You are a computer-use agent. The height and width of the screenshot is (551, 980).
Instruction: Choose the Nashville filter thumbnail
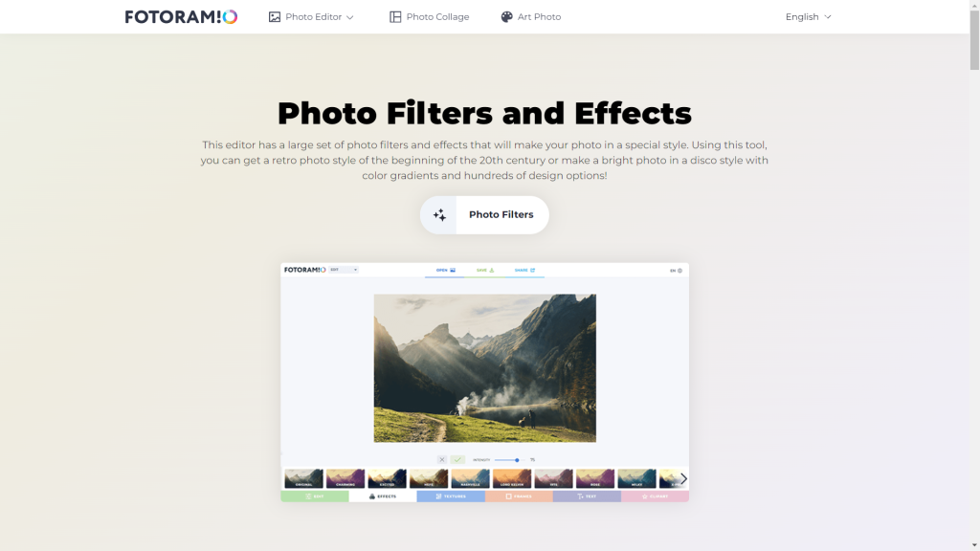(x=470, y=478)
